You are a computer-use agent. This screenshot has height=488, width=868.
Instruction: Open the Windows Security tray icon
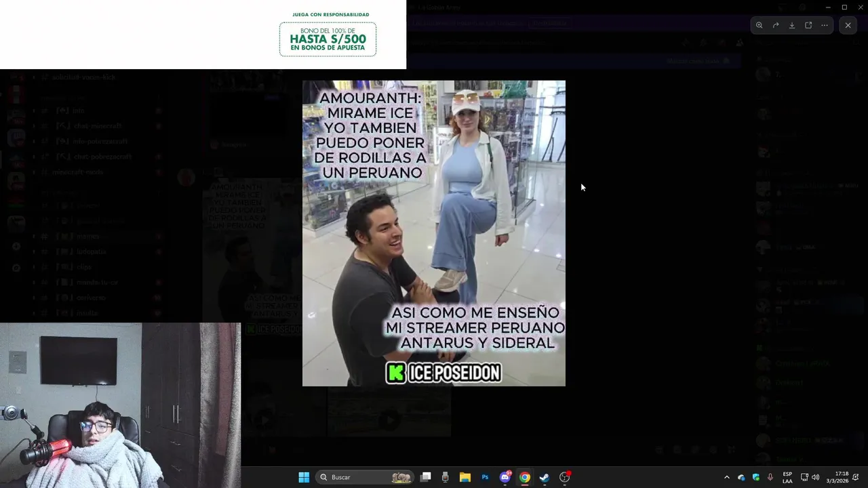click(x=756, y=477)
